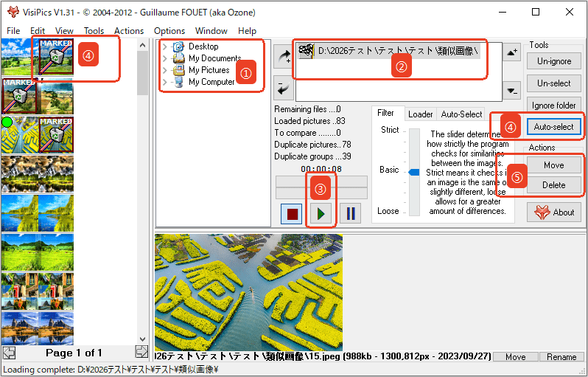Open the View menu

pyautogui.click(x=64, y=31)
